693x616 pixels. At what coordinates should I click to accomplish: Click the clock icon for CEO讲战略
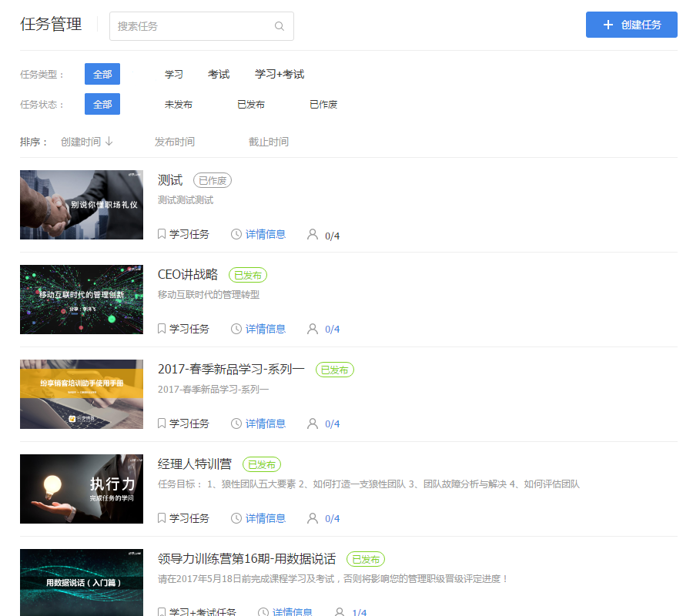(x=236, y=328)
